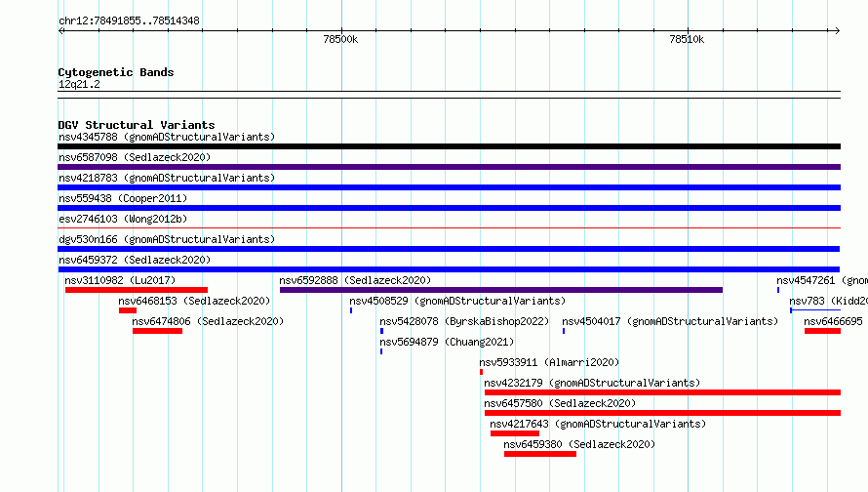Click the nsv4232179 long red bar
Viewport: 868px width, 492px height.
[662, 392]
